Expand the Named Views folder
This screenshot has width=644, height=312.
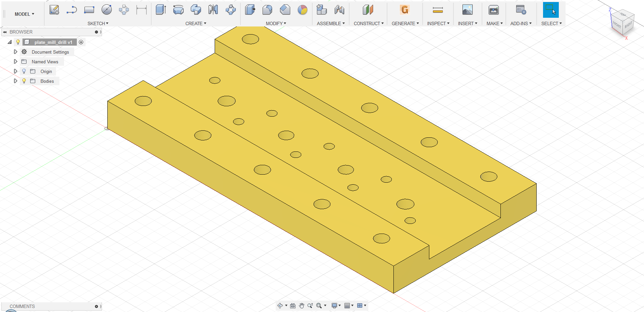[15, 61]
